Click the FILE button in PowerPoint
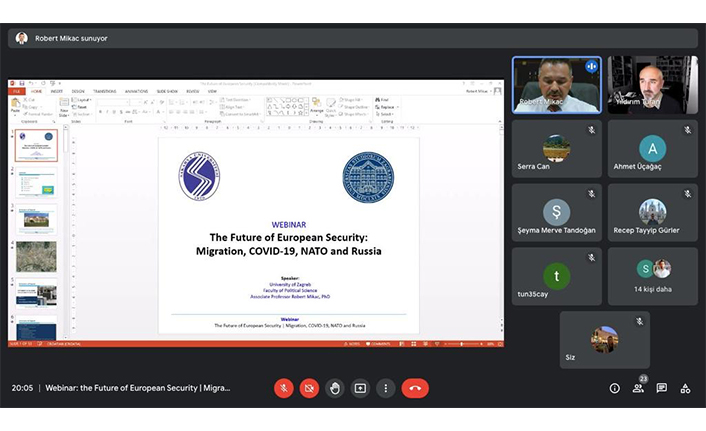The height and width of the screenshot is (431, 706). click(17, 91)
